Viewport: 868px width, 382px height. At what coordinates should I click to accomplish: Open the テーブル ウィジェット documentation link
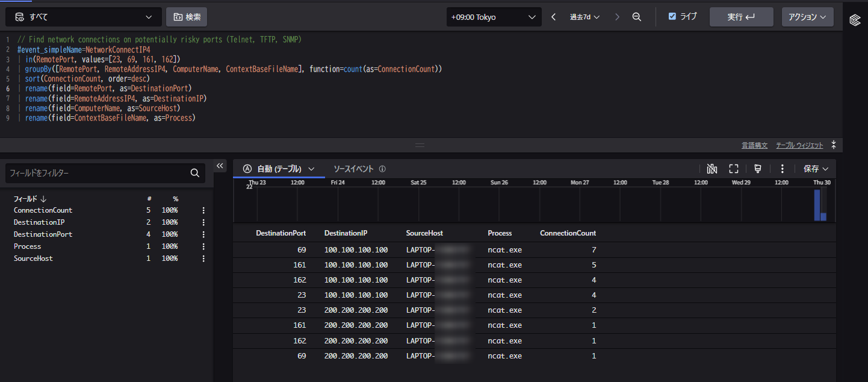(x=799, y=145)
